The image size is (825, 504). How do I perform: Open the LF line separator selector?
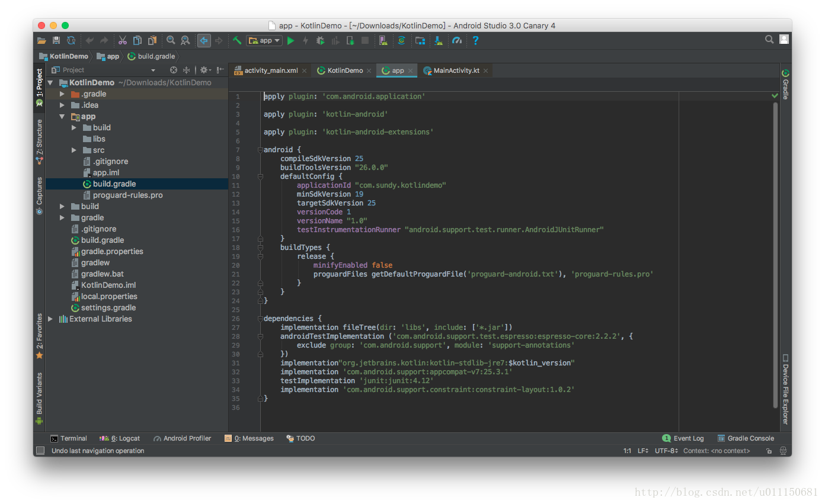[643, 451]
